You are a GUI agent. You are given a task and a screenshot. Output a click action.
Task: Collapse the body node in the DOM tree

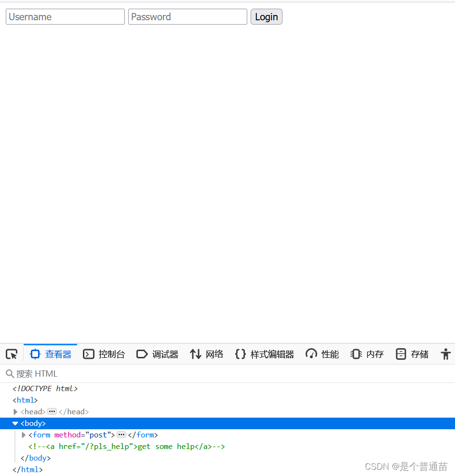tap(15, 423)
